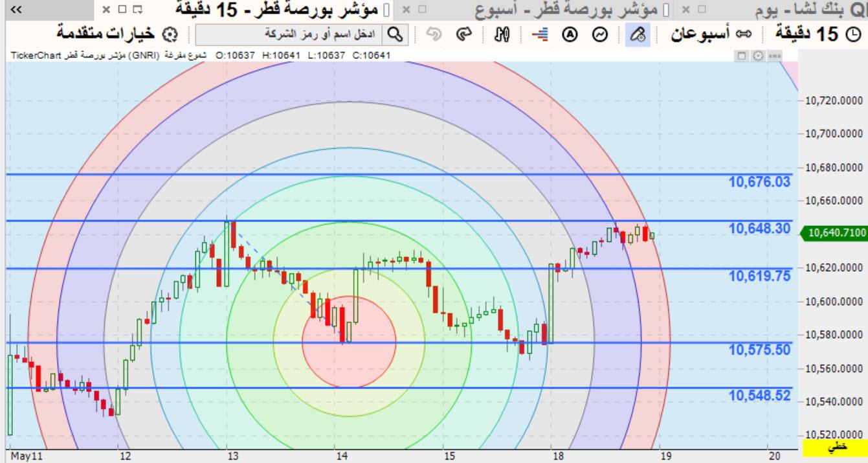Maximize the daily بنك لشا tab

703,10
